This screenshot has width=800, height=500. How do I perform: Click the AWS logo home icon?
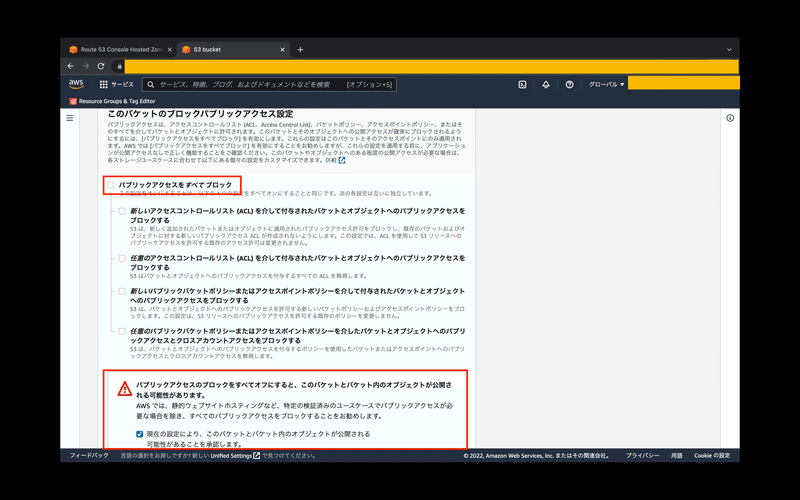pyautogui.click(x=76, y=84)
